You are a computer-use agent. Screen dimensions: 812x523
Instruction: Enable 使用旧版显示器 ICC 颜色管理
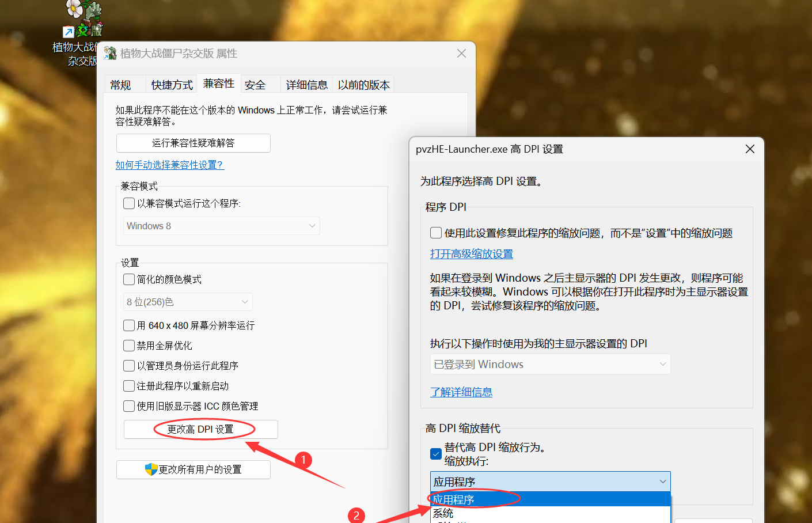pos(129,406)
